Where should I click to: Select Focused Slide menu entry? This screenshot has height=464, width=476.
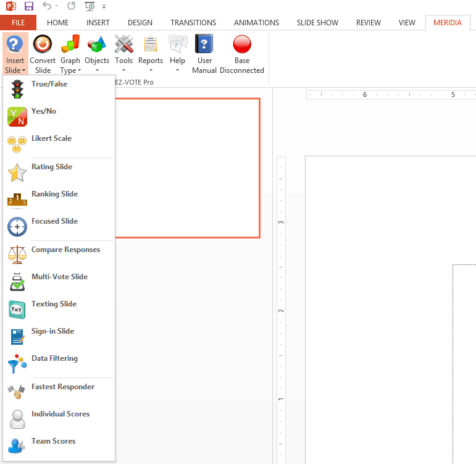coord(59,227)
